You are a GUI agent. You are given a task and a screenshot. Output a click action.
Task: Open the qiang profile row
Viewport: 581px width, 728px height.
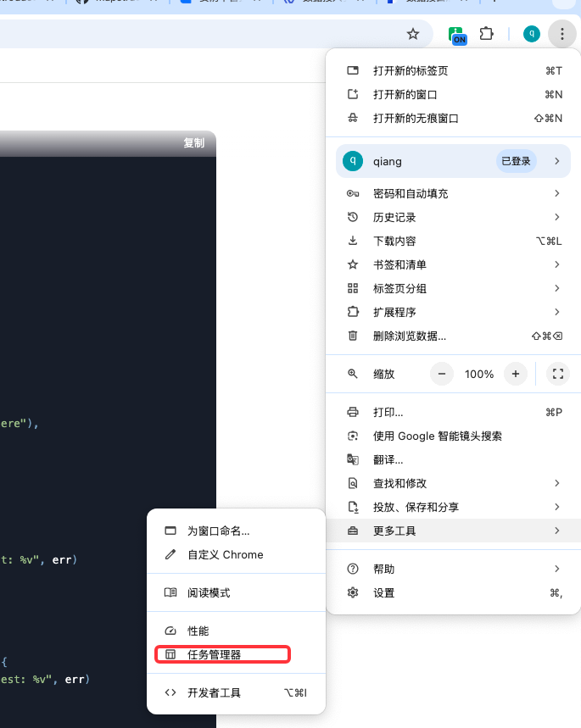point(453,161)
